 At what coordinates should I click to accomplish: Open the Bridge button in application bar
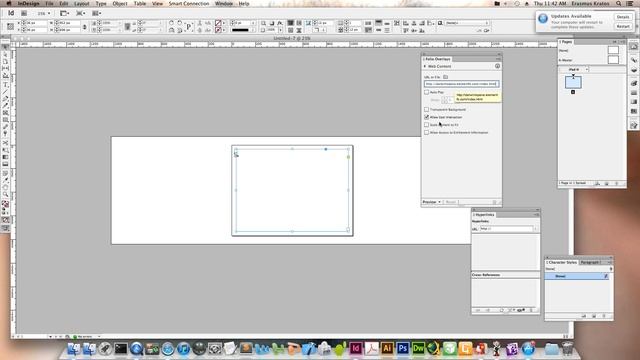(x=24, y=13)
